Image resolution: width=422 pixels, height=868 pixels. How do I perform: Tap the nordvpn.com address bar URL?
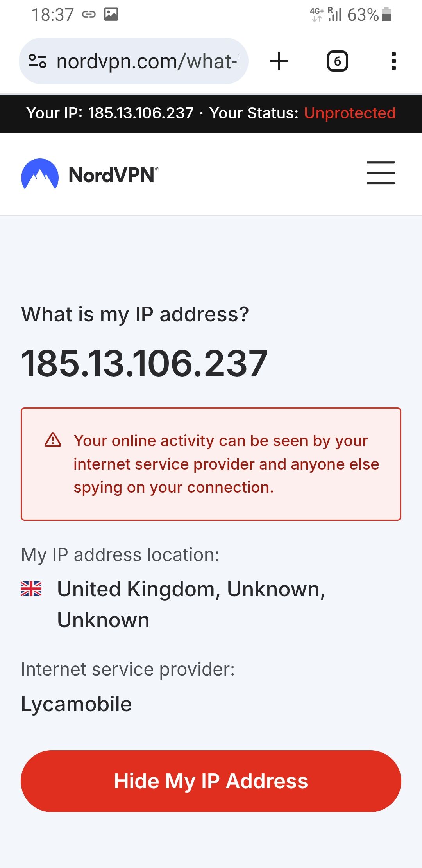(x=148, y=61)
